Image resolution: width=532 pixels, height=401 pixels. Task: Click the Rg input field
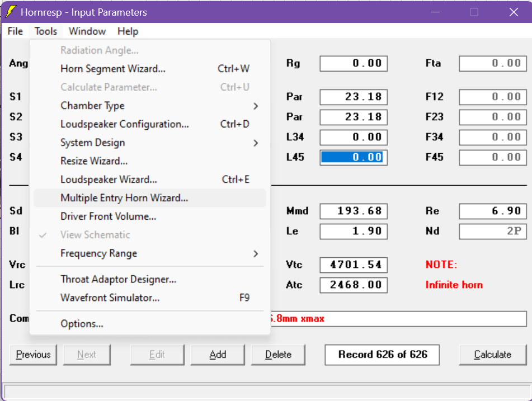tap(354, 63)
